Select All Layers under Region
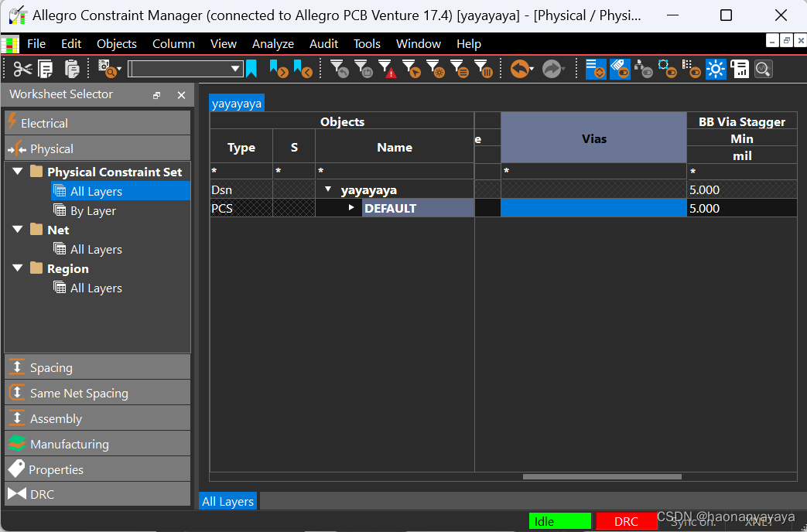The width and height of the screenshot is (807, 532). pyautogui.click(x=96, y=288)
